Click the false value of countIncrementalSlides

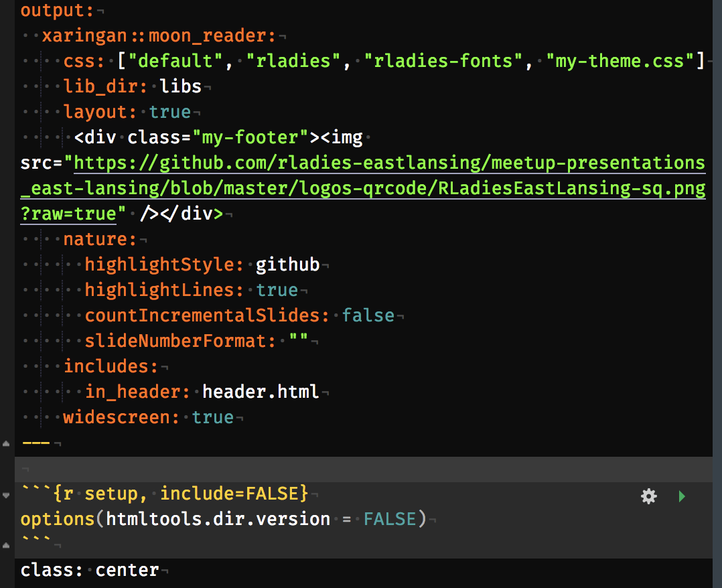pos(368,315)
